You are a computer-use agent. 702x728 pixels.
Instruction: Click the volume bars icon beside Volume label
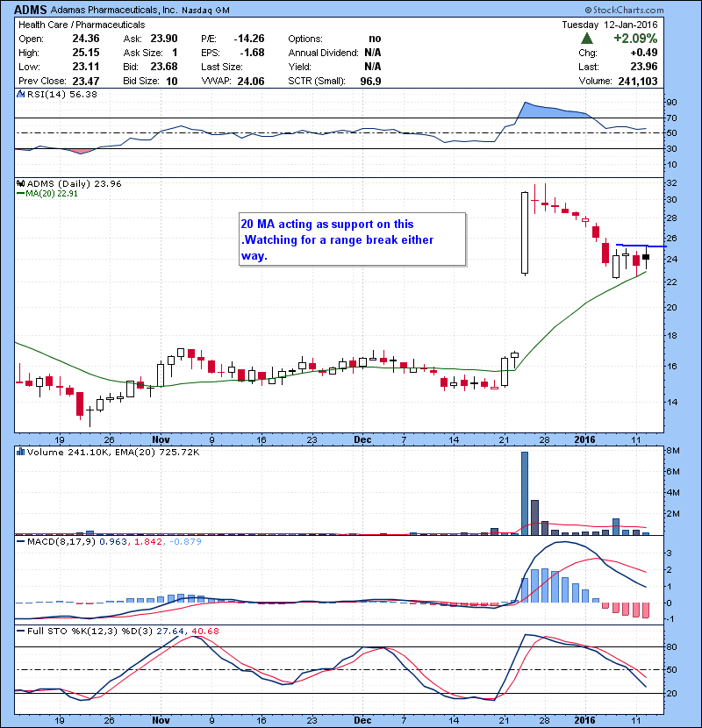20,452
